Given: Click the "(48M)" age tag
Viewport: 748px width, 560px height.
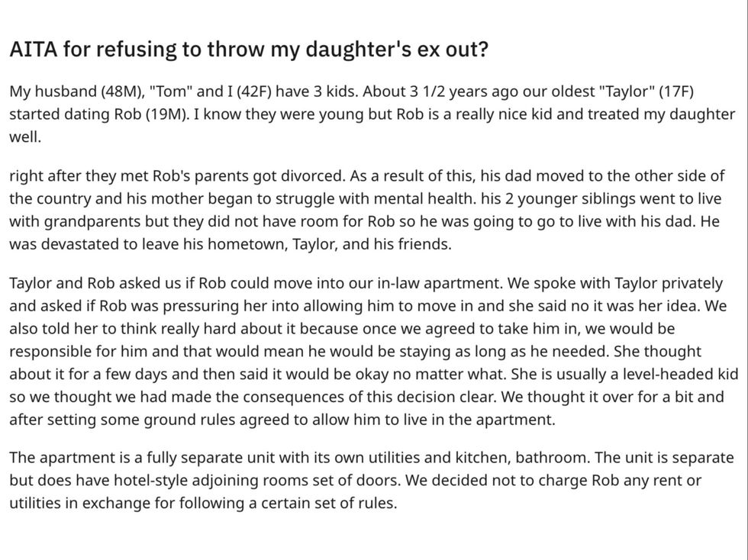Looking at the screenshot, I should coord(121,92).
